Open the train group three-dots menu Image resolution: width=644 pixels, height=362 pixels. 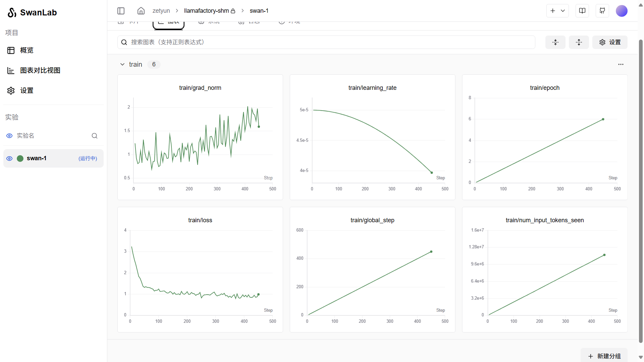(621, 64)
